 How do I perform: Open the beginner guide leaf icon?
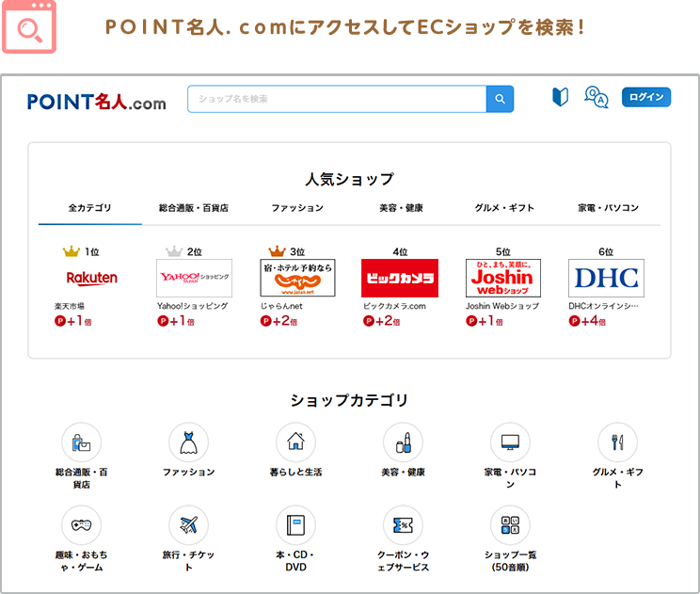point(560,96)
